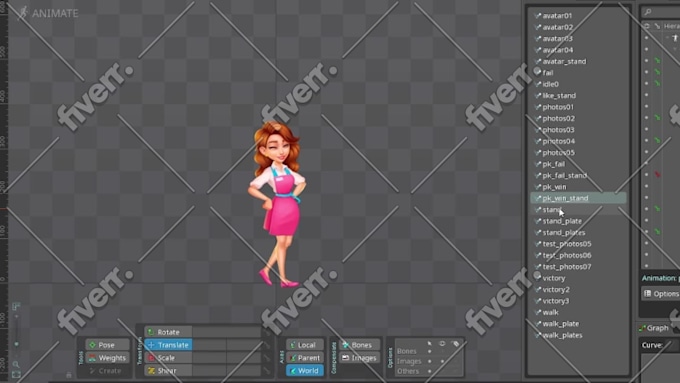Toggle Images selectable option dot
The height and width of the screenshot is (383, 680).
coord(430,361)
